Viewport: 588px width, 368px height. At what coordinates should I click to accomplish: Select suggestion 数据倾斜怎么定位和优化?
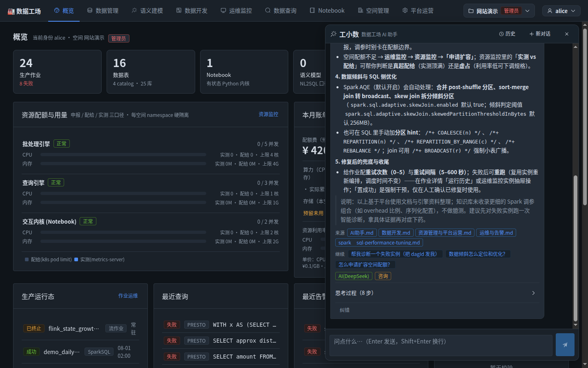pyautogui.click(x=477, y=254)
